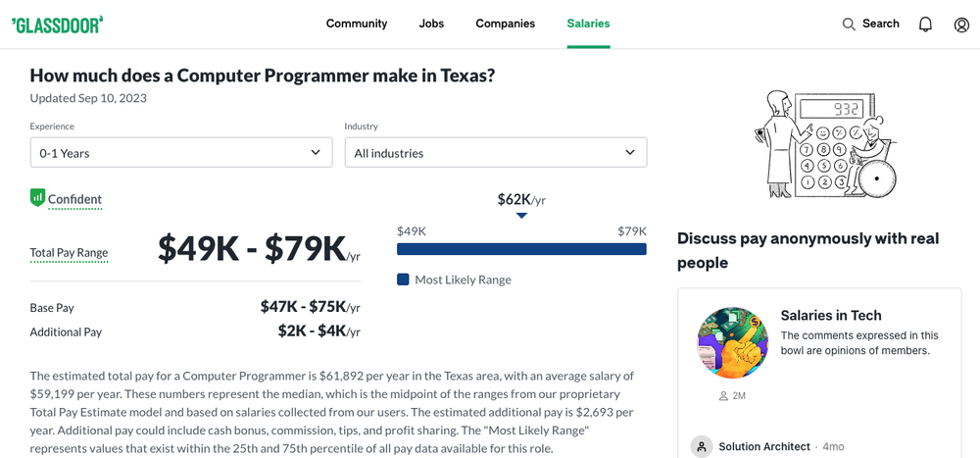The width and height of the screenshot is (980, 458).
Task: Click the Additional Pay label
Action: pos(66,332)
